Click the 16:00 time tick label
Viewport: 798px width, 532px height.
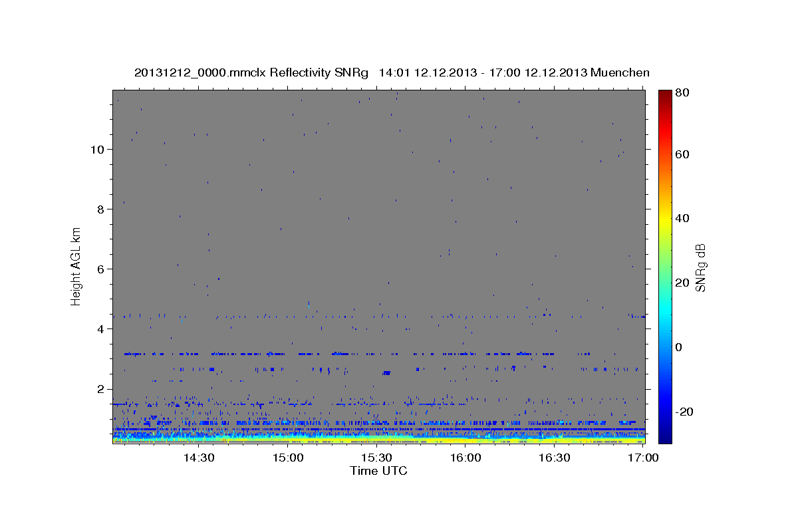click(x=465, y=458)
